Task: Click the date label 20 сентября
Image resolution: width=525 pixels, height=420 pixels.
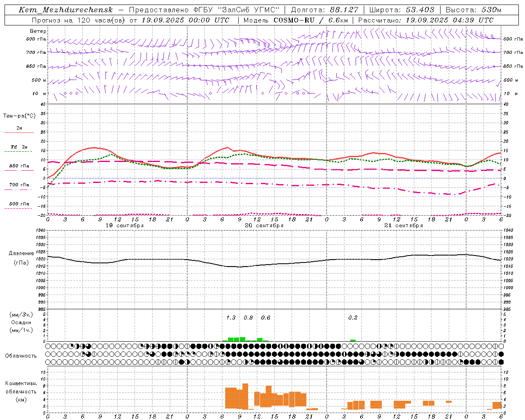Action: tap(264, 226)
